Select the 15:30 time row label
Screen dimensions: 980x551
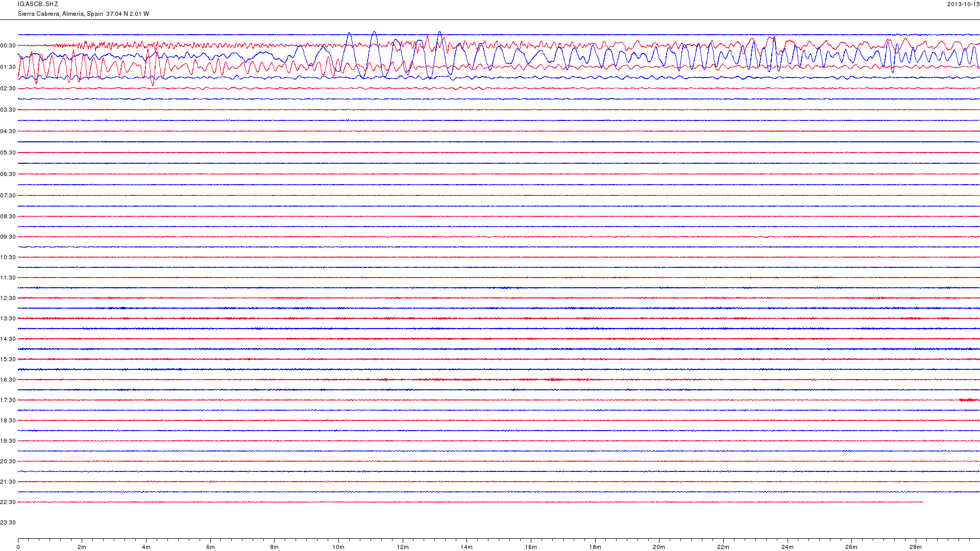pos(8,359)
